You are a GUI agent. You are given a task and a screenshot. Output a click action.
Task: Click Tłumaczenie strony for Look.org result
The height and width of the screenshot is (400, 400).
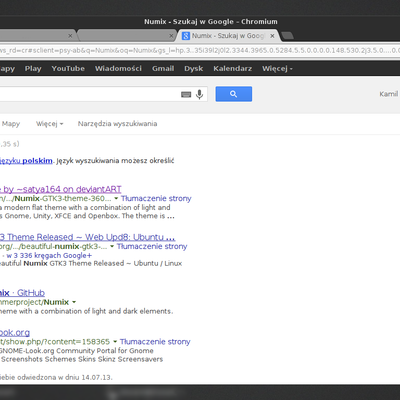155,342
